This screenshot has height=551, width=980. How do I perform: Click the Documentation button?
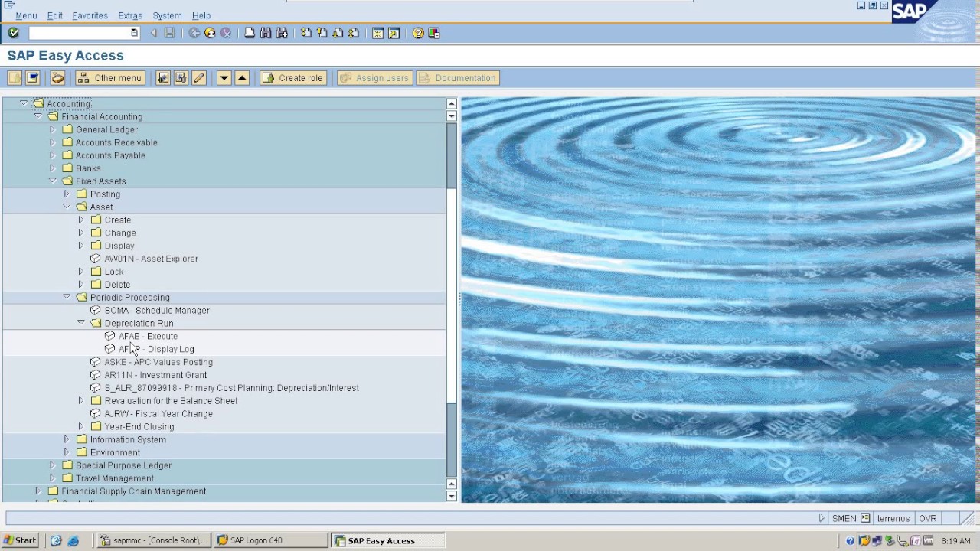tap(458, 78)
